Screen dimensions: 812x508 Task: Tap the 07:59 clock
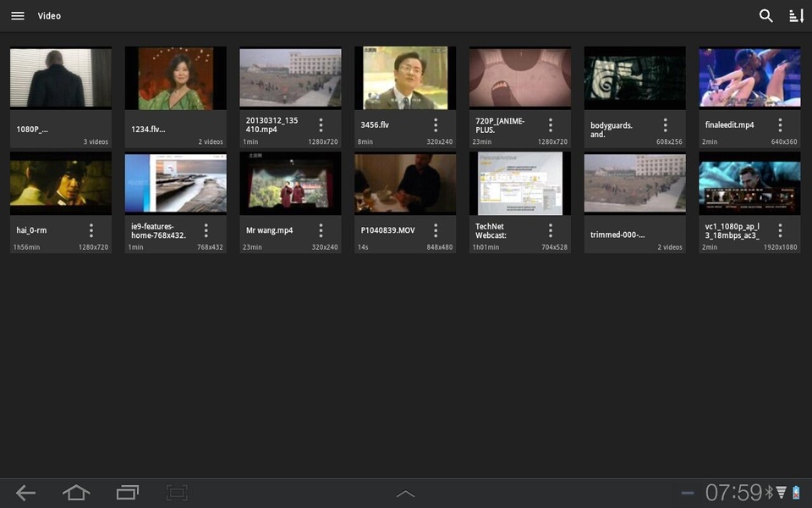(x=733, y=493)
